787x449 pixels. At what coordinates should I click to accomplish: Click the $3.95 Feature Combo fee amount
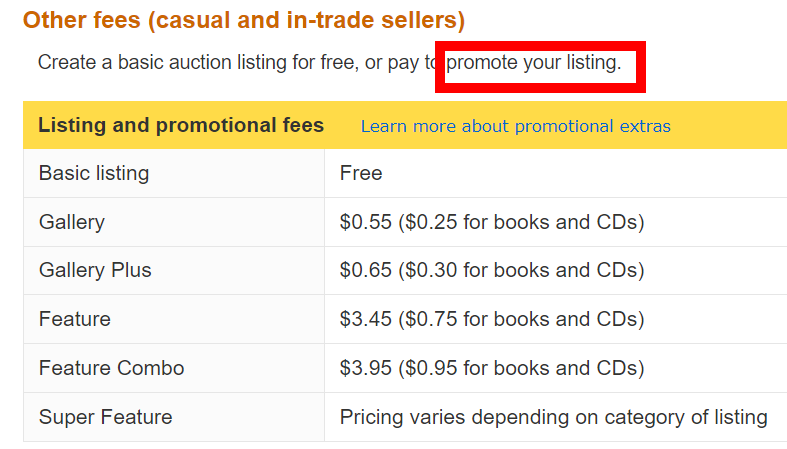point(365,368)
